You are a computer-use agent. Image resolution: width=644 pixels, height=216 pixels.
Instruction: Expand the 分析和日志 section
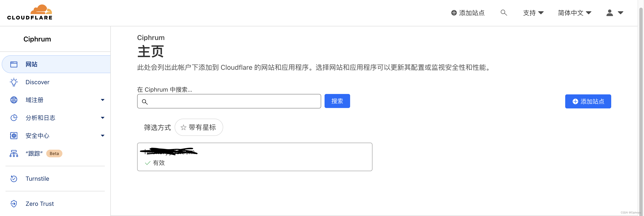point(102,118)
